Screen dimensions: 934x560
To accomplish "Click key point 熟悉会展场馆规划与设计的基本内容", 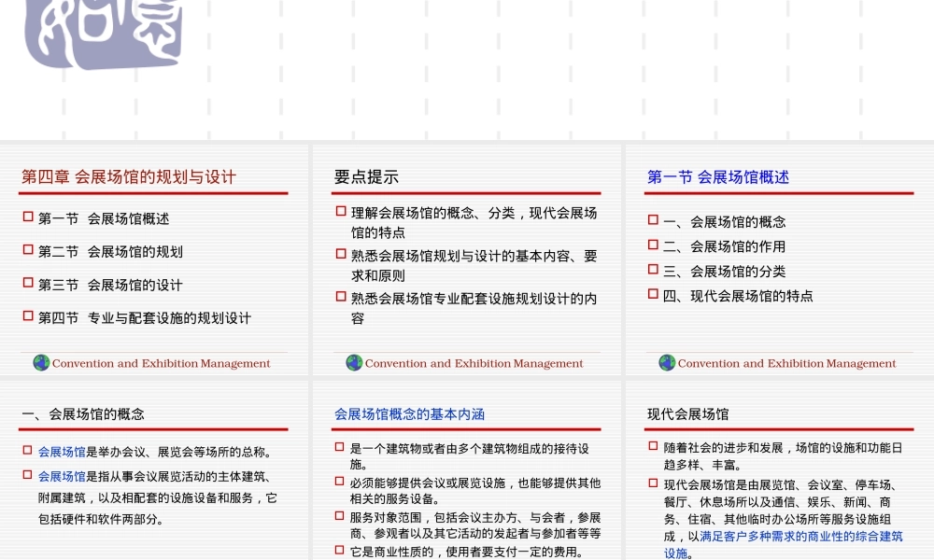I will click(x=474, y=265).
